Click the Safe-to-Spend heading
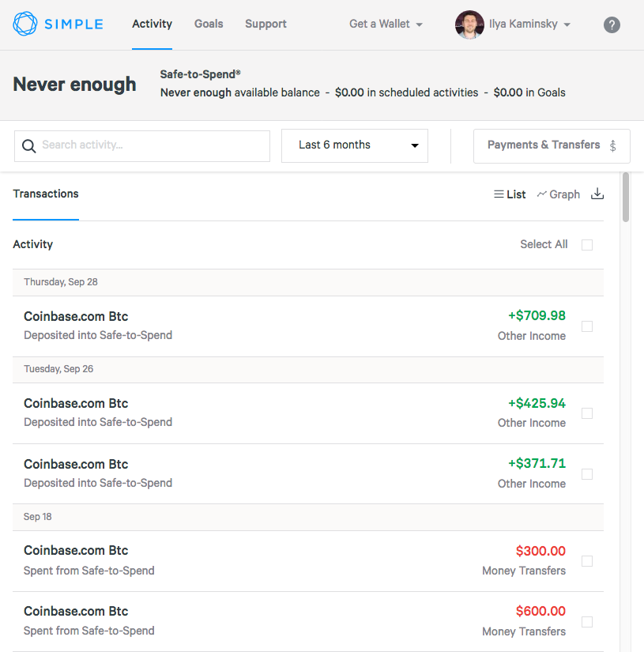This screenshot has width=644, height=652. tap(201, 74)
